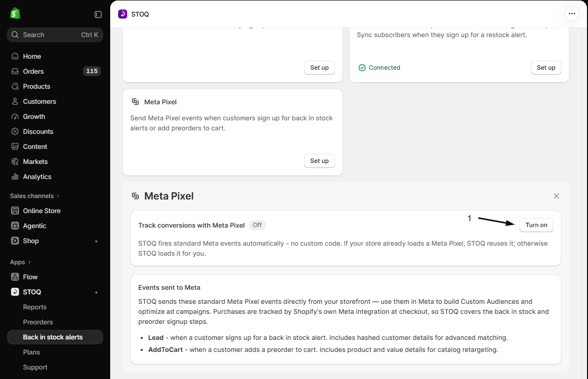Screen dimensions: 588x379
Task: Click Set up in the Meta Pixel card
Action: (320, 160)
